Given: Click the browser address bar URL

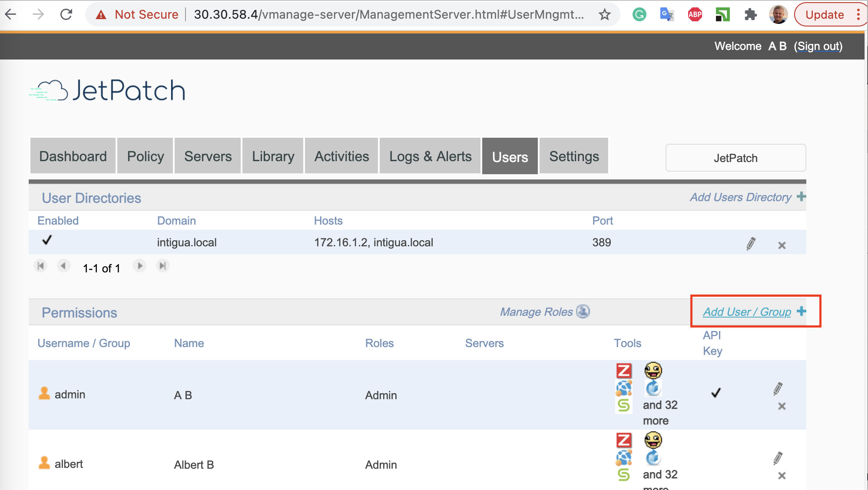Looking at the screenshot, I should 388,15.
